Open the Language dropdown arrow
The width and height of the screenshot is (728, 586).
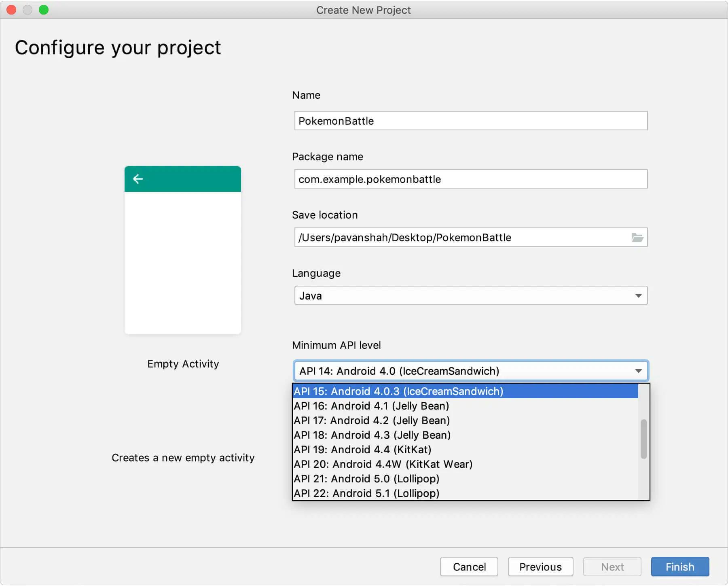coord(638,296)
